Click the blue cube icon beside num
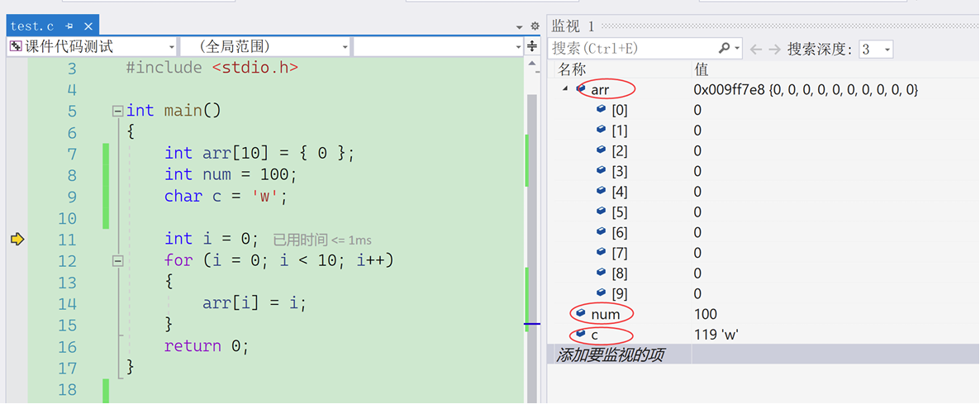 [x=581, y=312]
